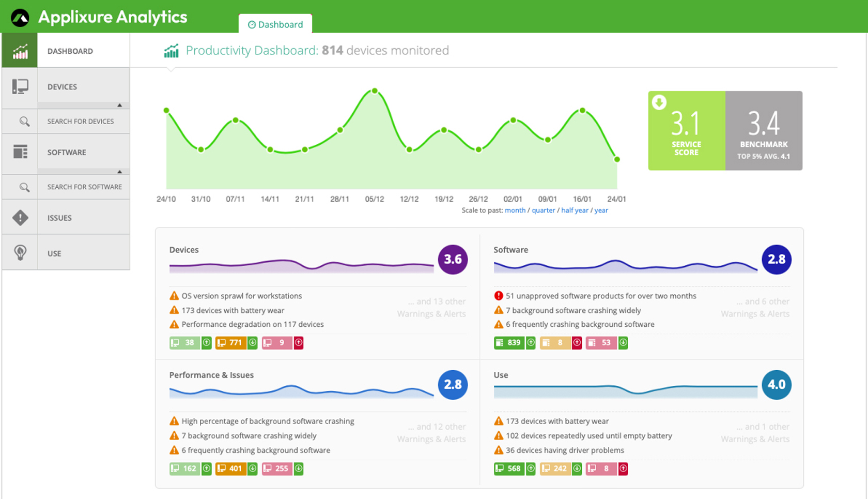Open 'Performance degradation on 117 devices' warning
Viewport: 868px width, 499px height.
[x=253, y=324]
